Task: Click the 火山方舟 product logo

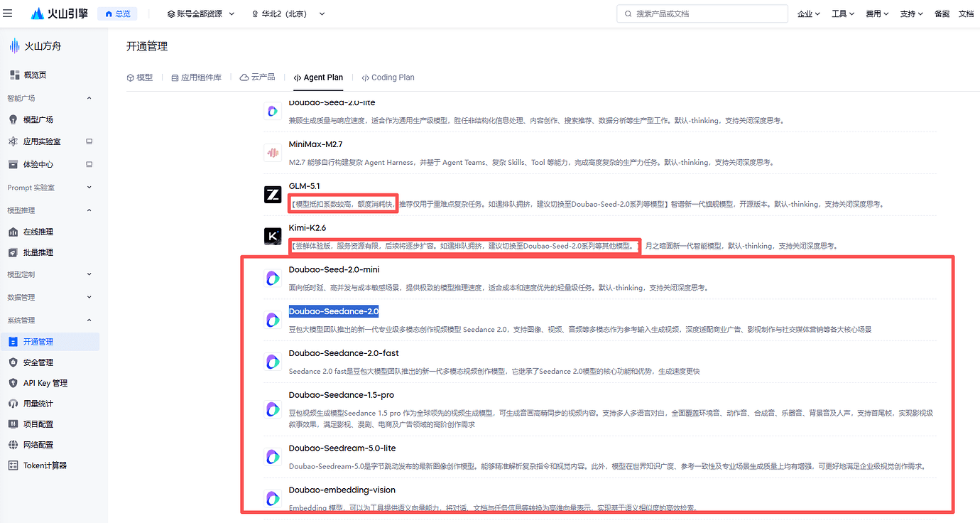Action: pyautogui.click(x=36, y=46)
